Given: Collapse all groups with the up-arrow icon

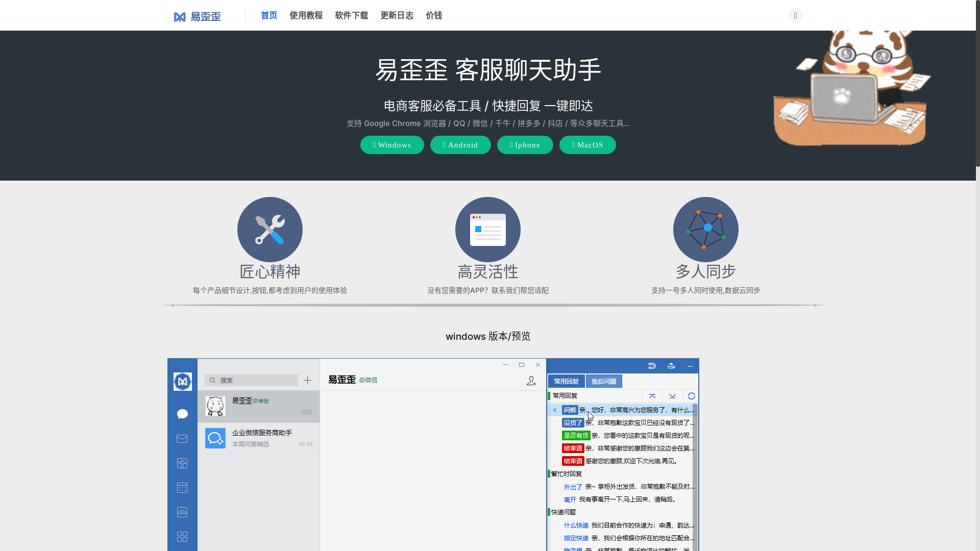Looking at the screenshot, I should [x=652, y=396].
